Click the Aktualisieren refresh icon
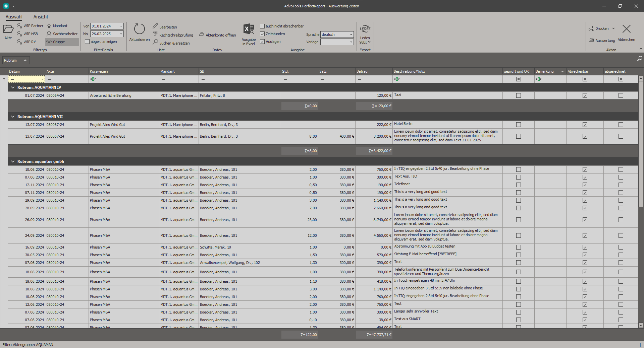The height and width of the screenshot is (348, 644). (139, 29)
